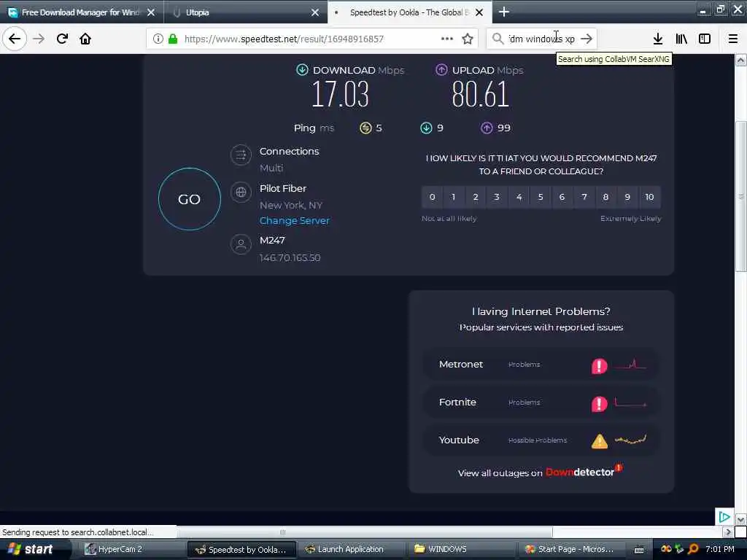
Task: Click the user ISP icon by M247
Action: pos(241,244)
